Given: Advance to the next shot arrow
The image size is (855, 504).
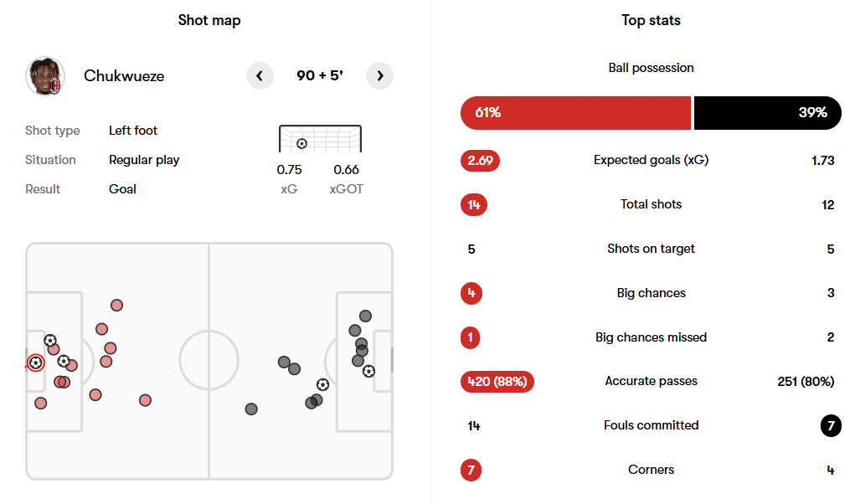Looking at the screenshot, I should pos(380,76).
